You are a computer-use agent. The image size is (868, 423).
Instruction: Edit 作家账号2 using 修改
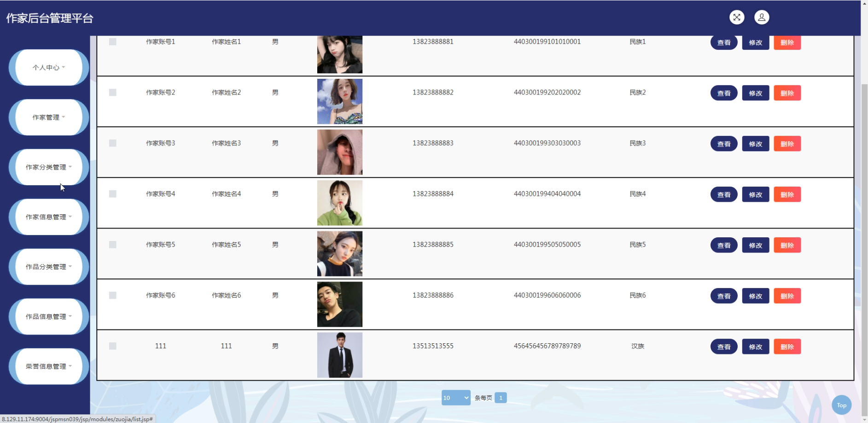click(x=756, y=93)
